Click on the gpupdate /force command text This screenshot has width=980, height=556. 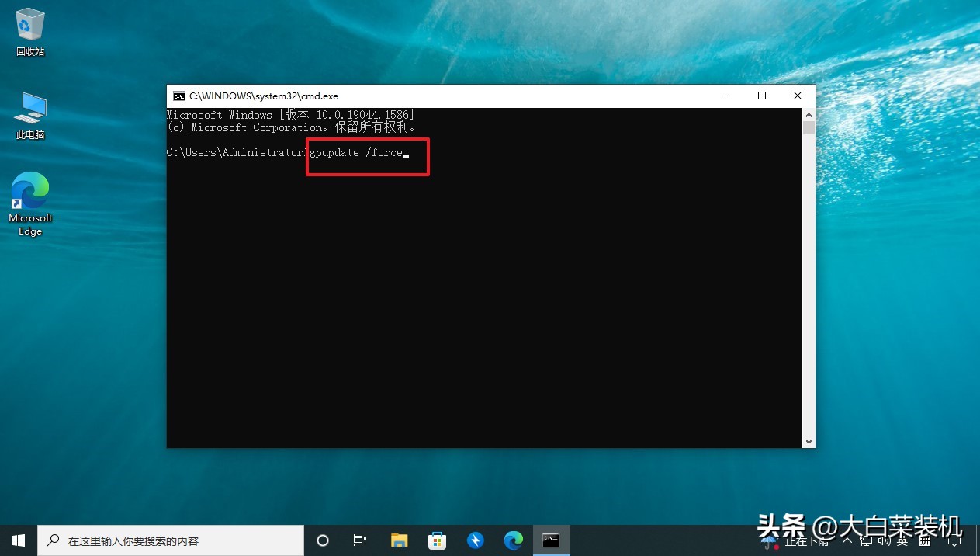(356, 153)
